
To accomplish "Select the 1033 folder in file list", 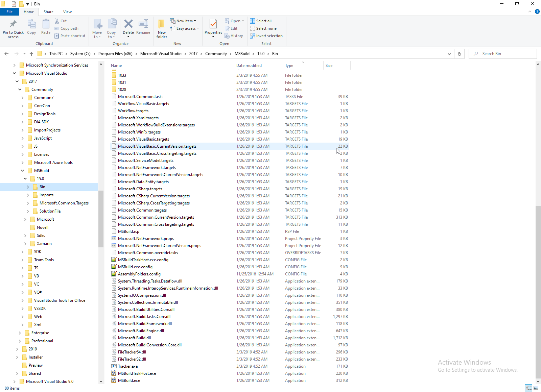I will (x=122, y=75).
